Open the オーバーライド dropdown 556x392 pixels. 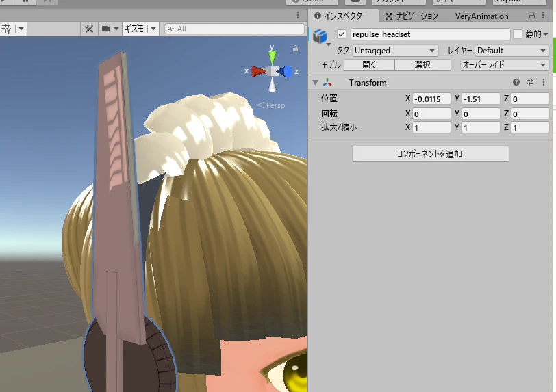click(x=504, y=65)
